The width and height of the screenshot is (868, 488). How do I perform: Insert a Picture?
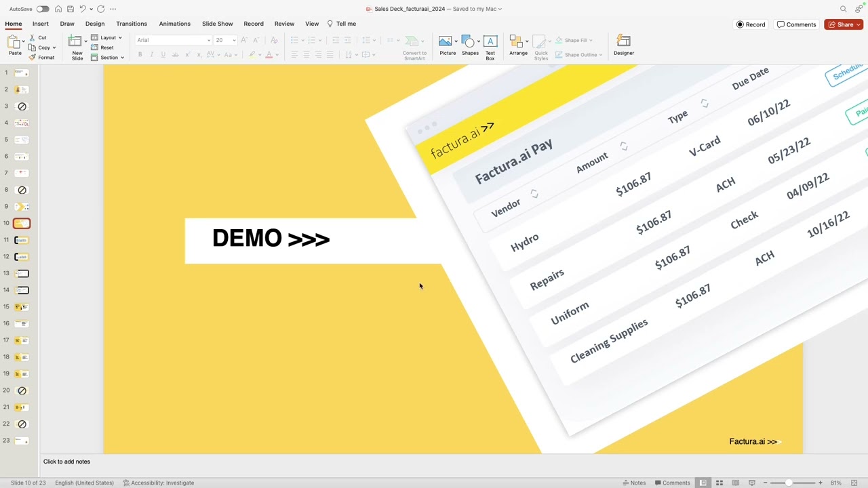pyautogui.click(x=448, y=46)
